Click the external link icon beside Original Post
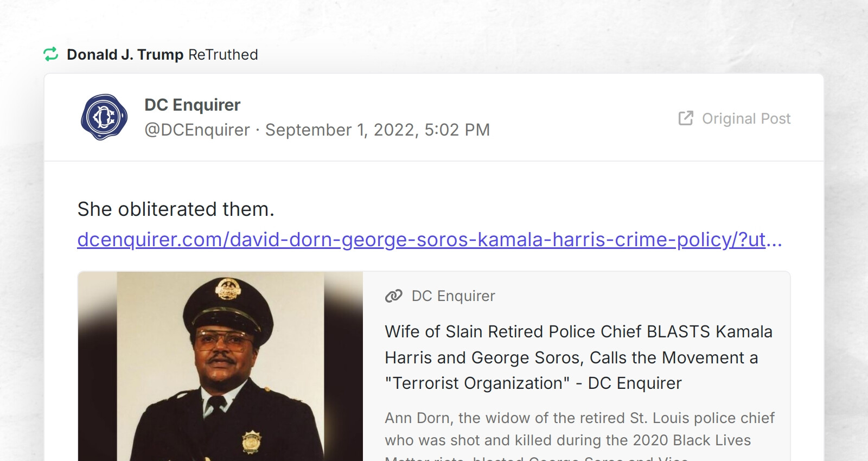Screen dimensions: 868x461 click(x=686, y=118)
